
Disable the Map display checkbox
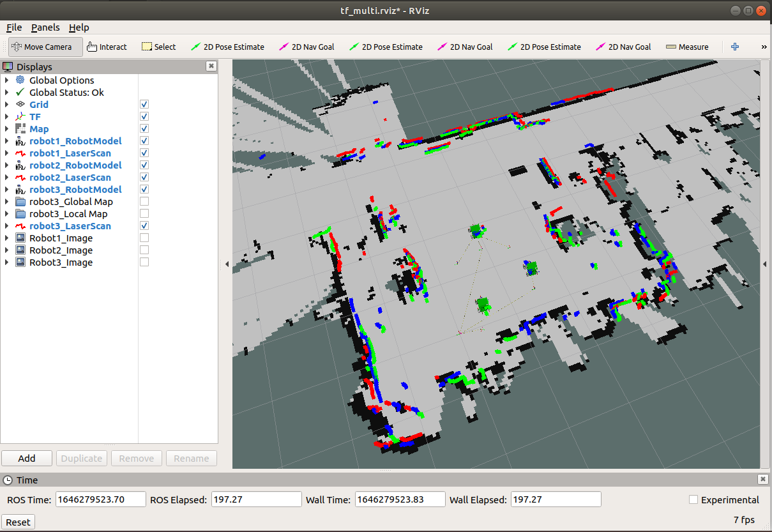[x=144, y=128]
